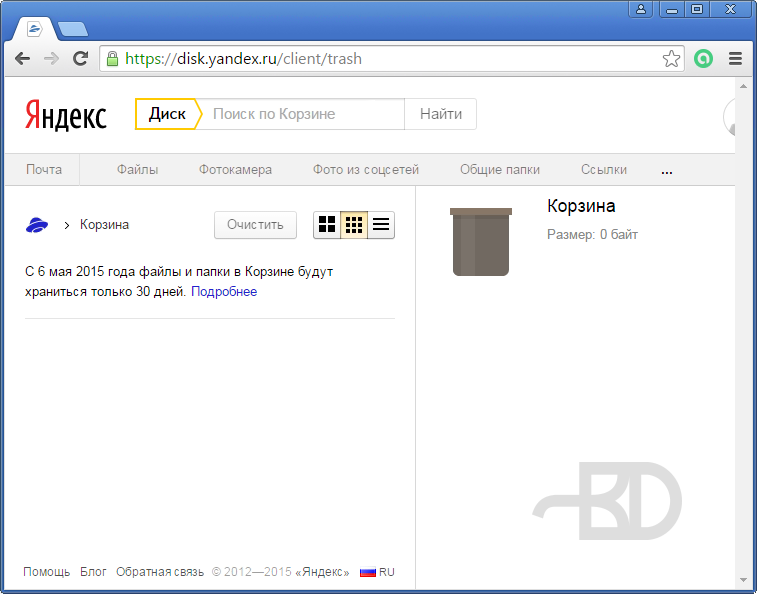The height and width of the screenshot is (594, 757).
Task: Switch to large tiles view
Action: point(327,225)
